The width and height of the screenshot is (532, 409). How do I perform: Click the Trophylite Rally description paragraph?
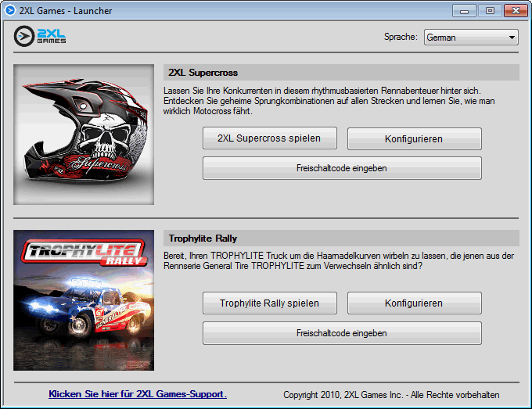pos(339,260)
